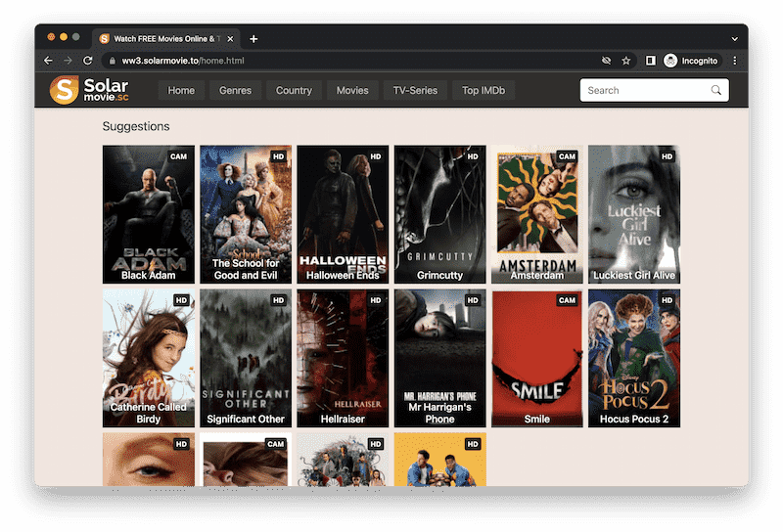783x532 pixels.
Task: Open the Grimcutty movie poster
Action: [x=439, y=214]
